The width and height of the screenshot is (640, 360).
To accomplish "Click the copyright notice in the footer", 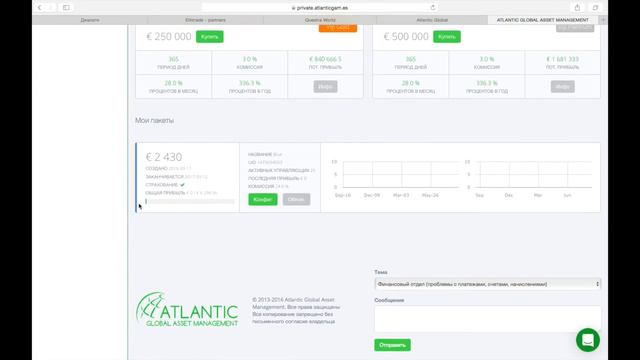I will (296, 311).
